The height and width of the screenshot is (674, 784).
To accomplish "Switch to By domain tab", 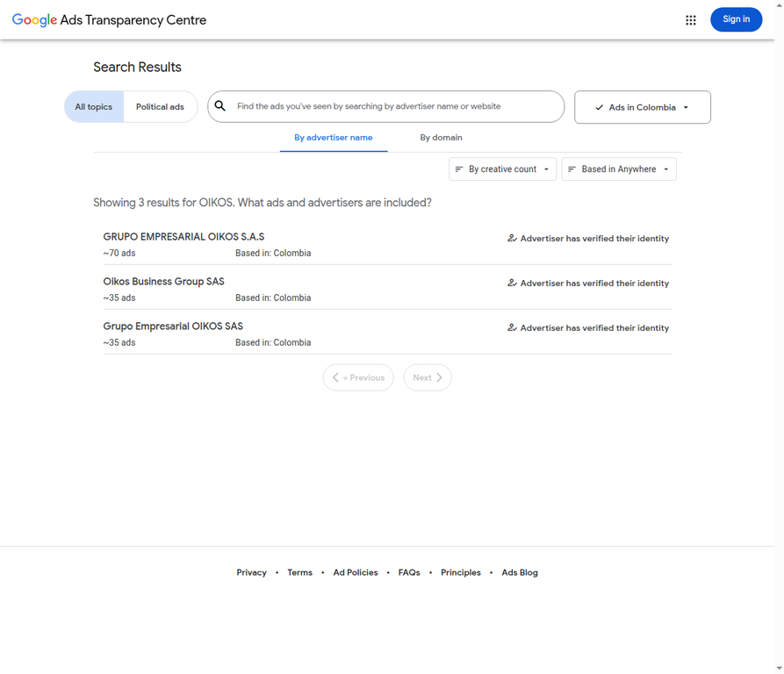I will [x=441, y=138].
